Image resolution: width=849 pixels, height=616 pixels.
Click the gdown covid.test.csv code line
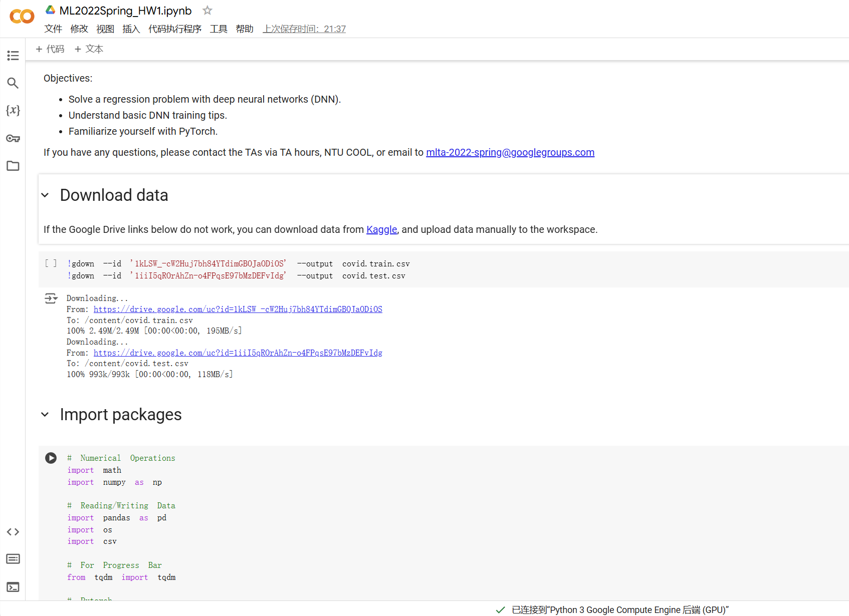point(237,276)
